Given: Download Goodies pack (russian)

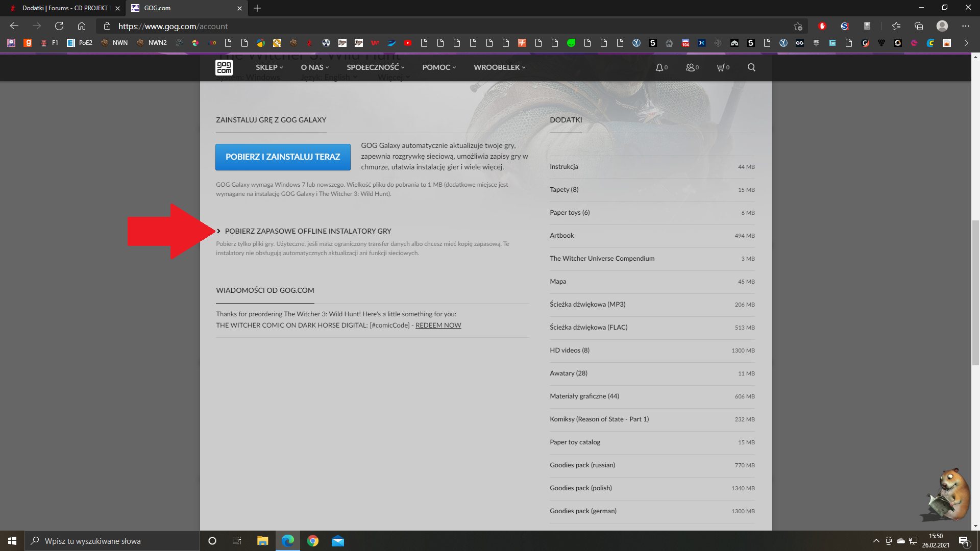Looking at the screenshot, I should [652, 465].
